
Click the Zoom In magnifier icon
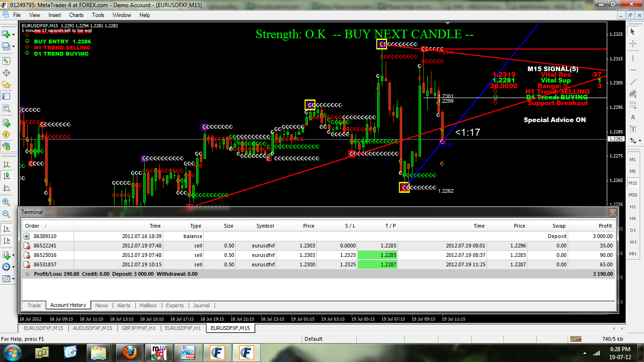coord(6,202)
